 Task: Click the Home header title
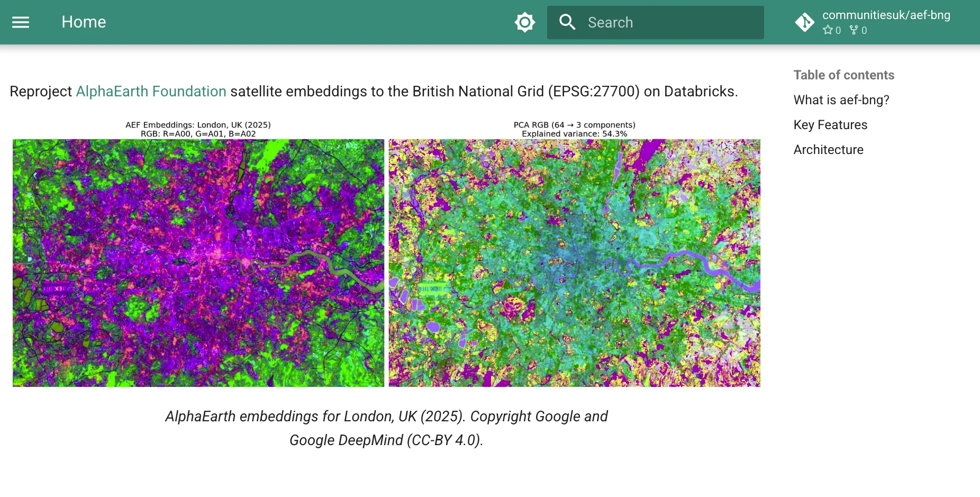coord(84,22)
